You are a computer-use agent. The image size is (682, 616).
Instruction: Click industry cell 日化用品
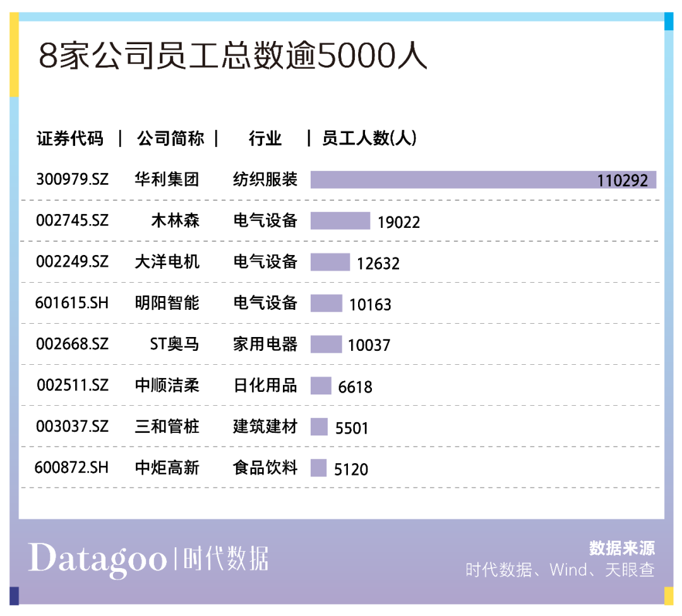(265, 385)
